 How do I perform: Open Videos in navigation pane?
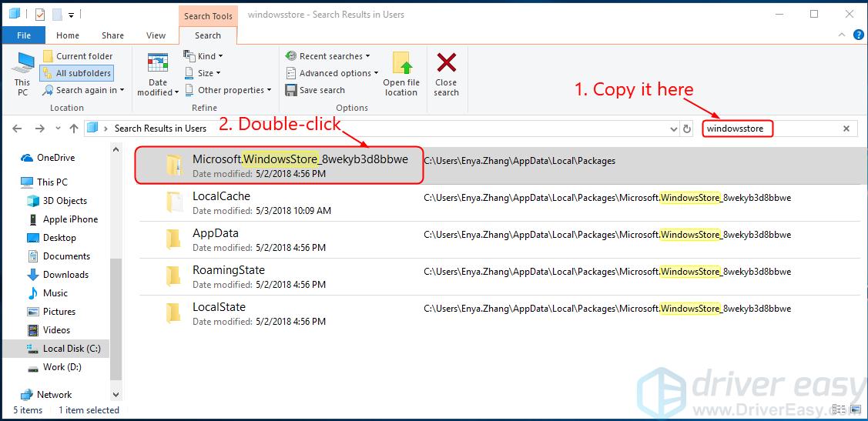(49, 329)
